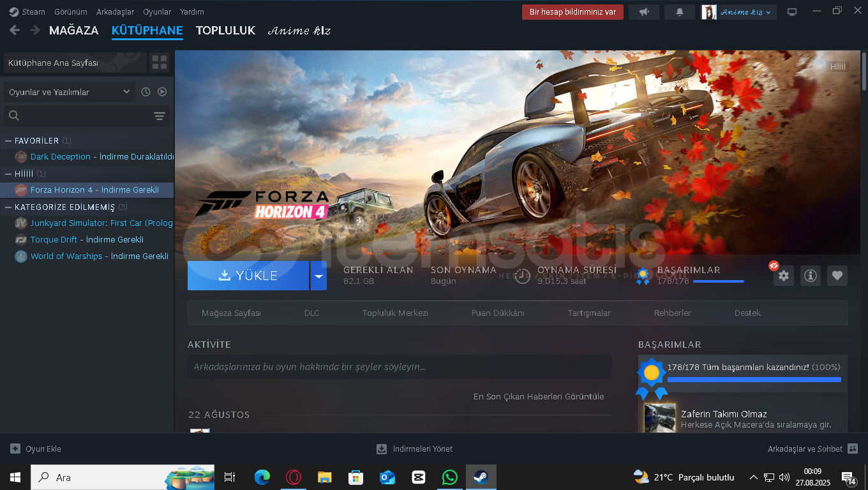Open the Görünüm menu
The image size is (868, 490).
point(71,12)
